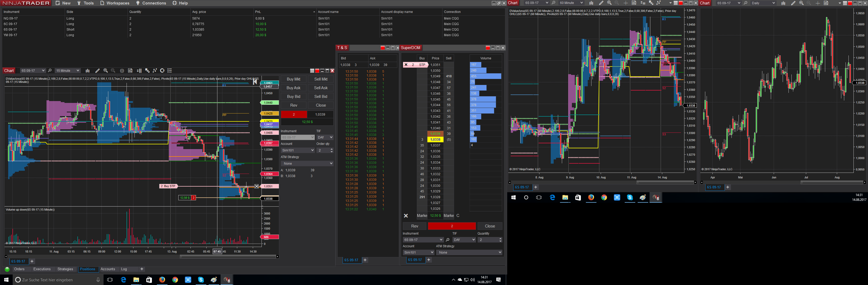Zoom in on the 15 Minute chart

[x=106, y=71]
